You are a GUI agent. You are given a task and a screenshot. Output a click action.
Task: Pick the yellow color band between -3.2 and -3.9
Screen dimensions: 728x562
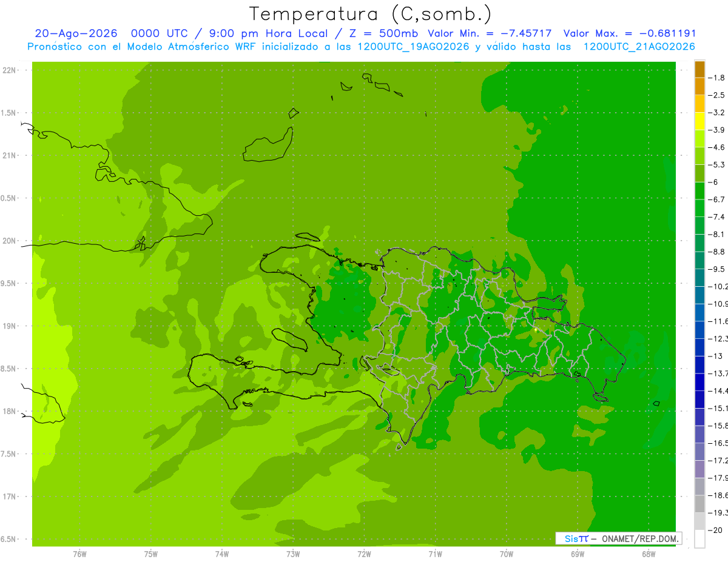point(699,121)
